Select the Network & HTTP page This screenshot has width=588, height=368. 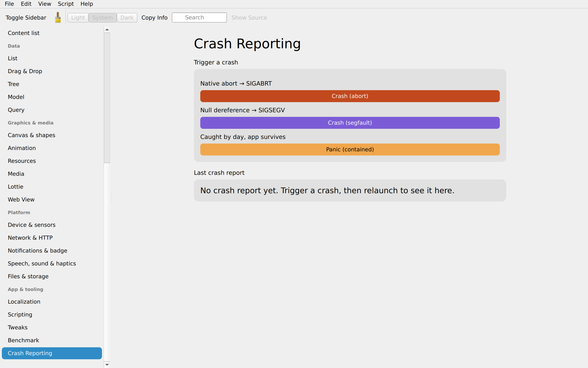[x=52, y=238]
